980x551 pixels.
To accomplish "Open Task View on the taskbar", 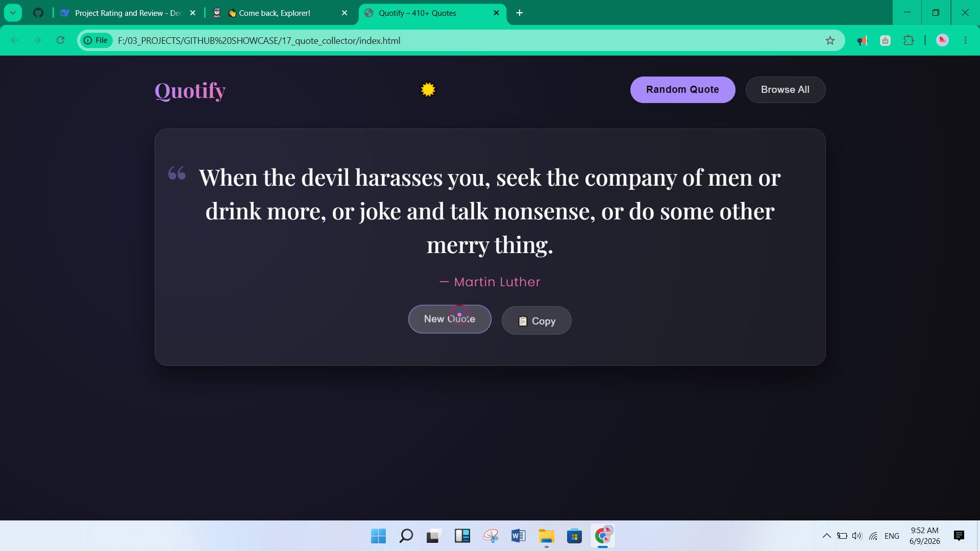I will [433, 536].
